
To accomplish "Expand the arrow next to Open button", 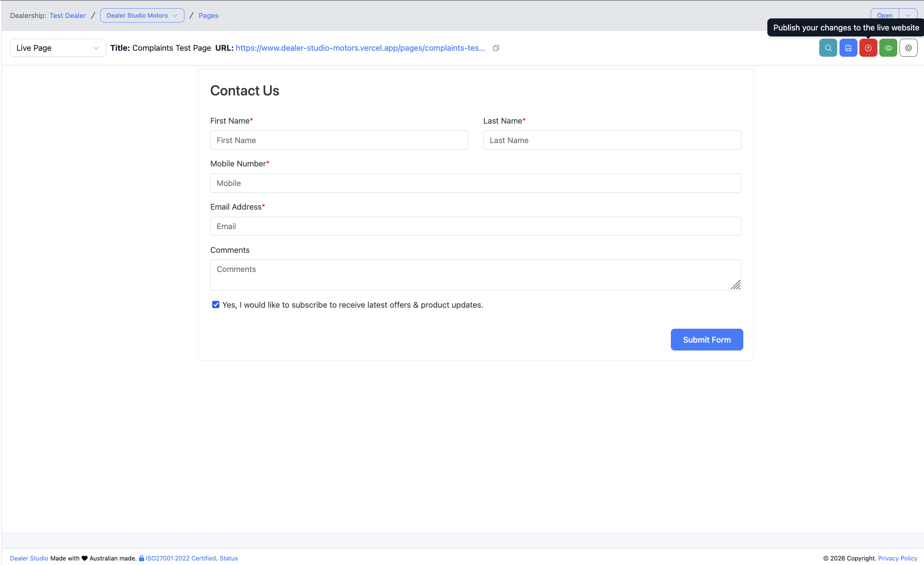I will 908,15.
